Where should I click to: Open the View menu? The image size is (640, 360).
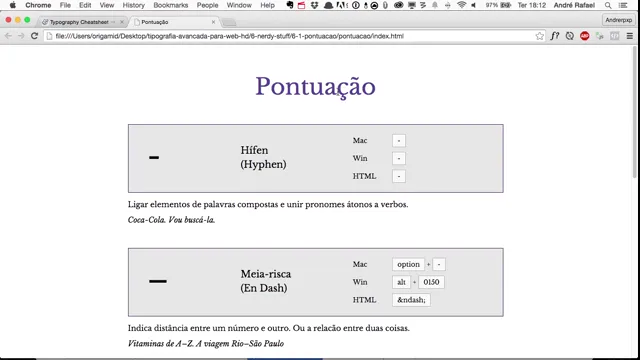pos(107,5)
